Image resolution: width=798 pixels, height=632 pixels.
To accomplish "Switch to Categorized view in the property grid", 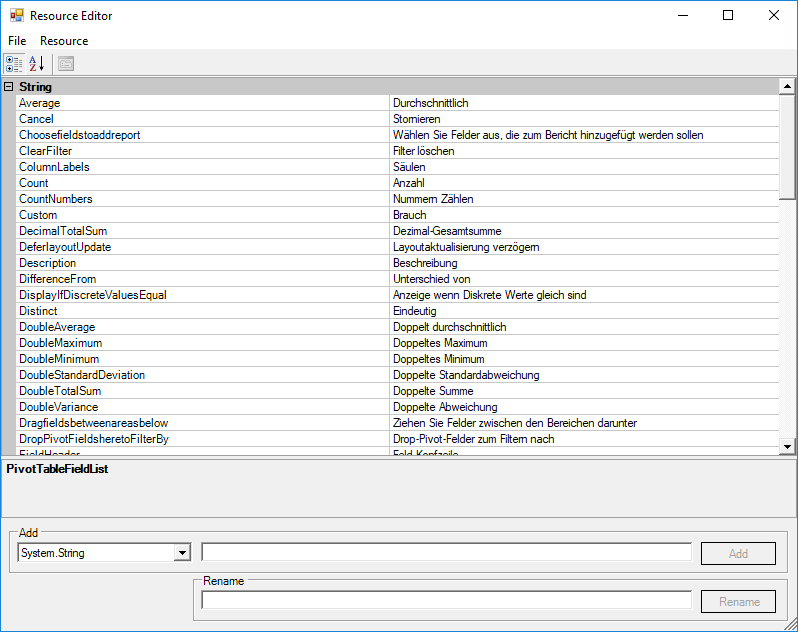I will 14,64.
